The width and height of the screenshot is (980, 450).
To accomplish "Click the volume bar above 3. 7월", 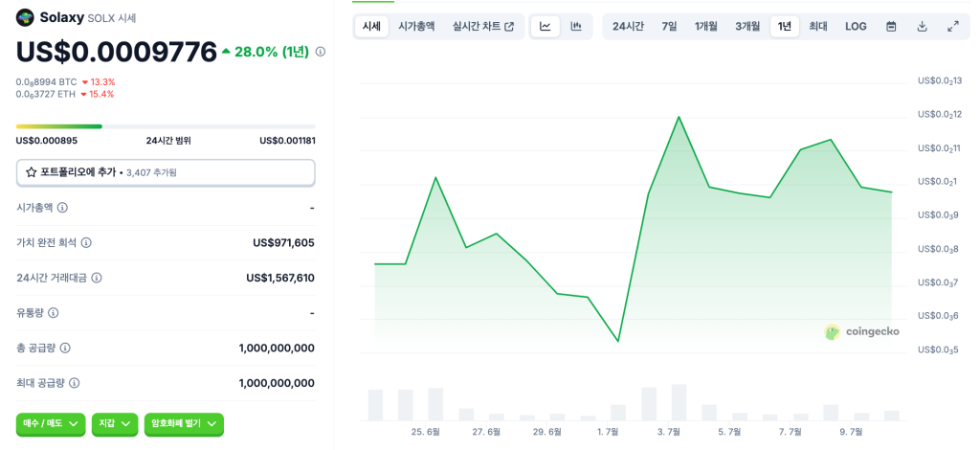I will 679,402.
